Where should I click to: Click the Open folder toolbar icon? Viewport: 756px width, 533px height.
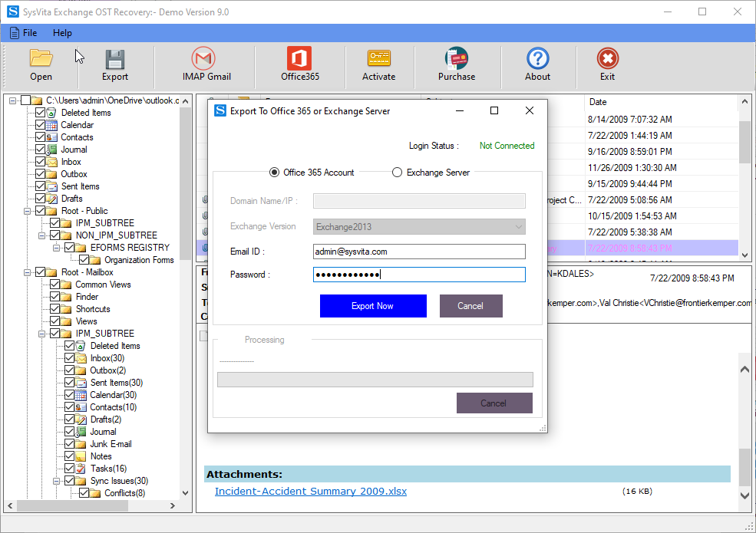click(x=41, y=58)
